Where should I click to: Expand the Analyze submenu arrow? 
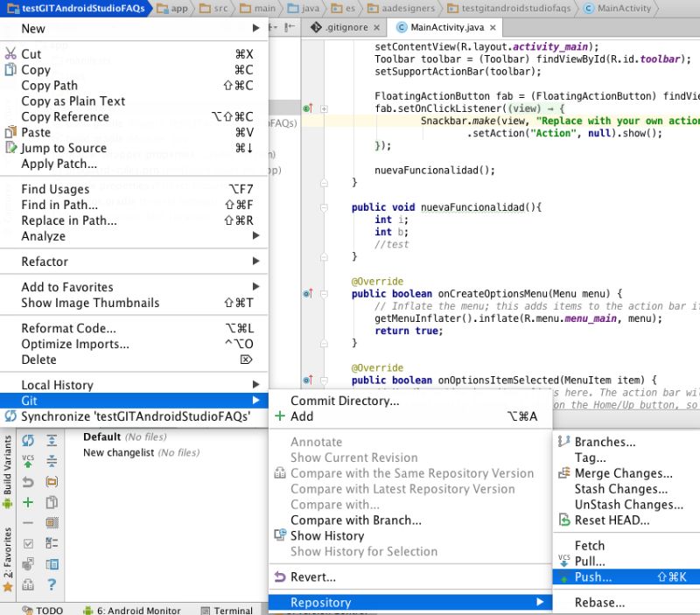tap(255, 235)
